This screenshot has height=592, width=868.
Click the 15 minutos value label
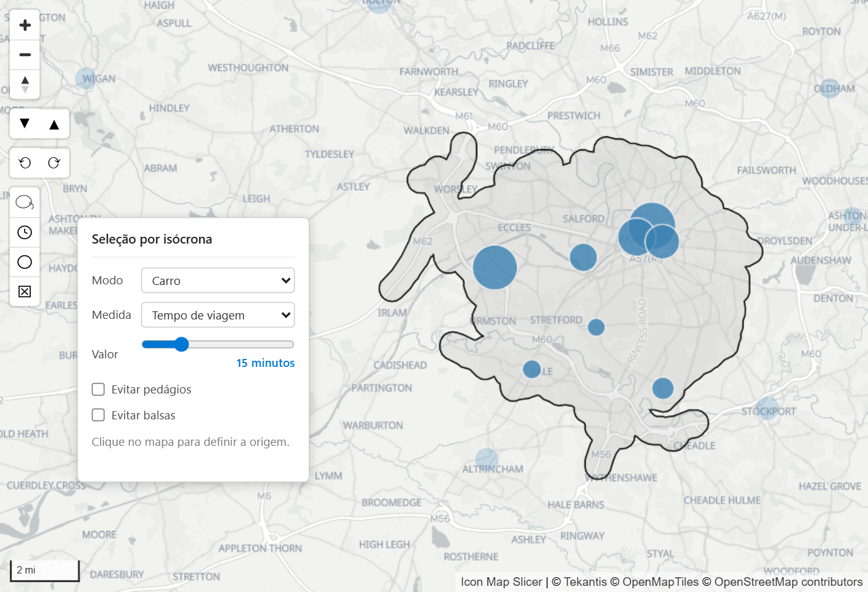(x=265, y=363)
